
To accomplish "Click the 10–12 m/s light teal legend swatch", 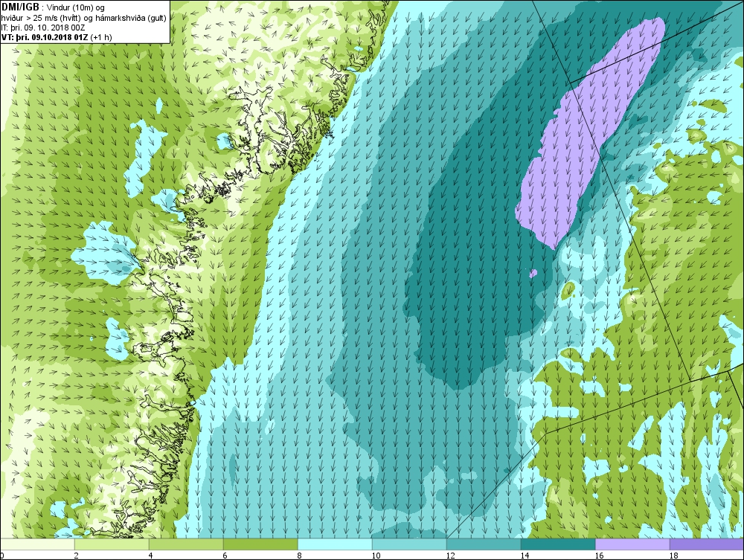I will pyautogui.click(x=409, y=544).
